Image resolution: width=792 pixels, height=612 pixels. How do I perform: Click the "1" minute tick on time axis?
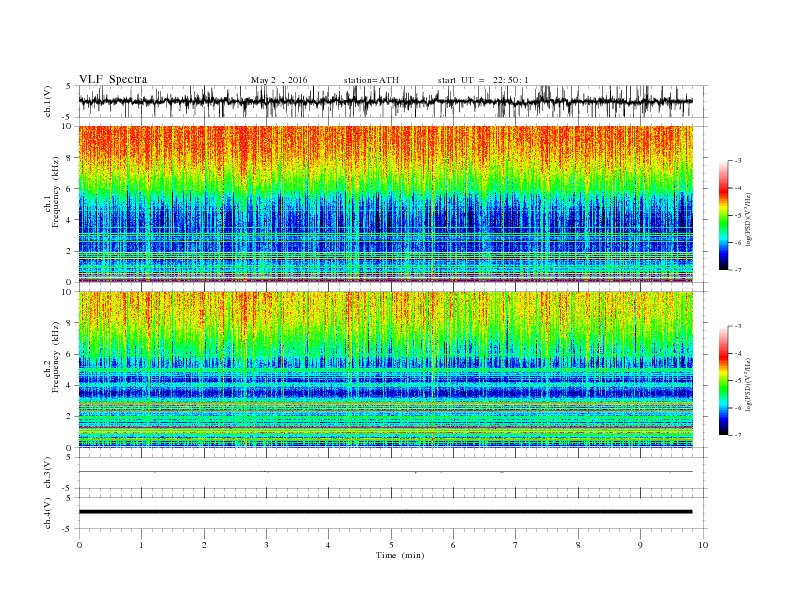(x=141, y=545)
